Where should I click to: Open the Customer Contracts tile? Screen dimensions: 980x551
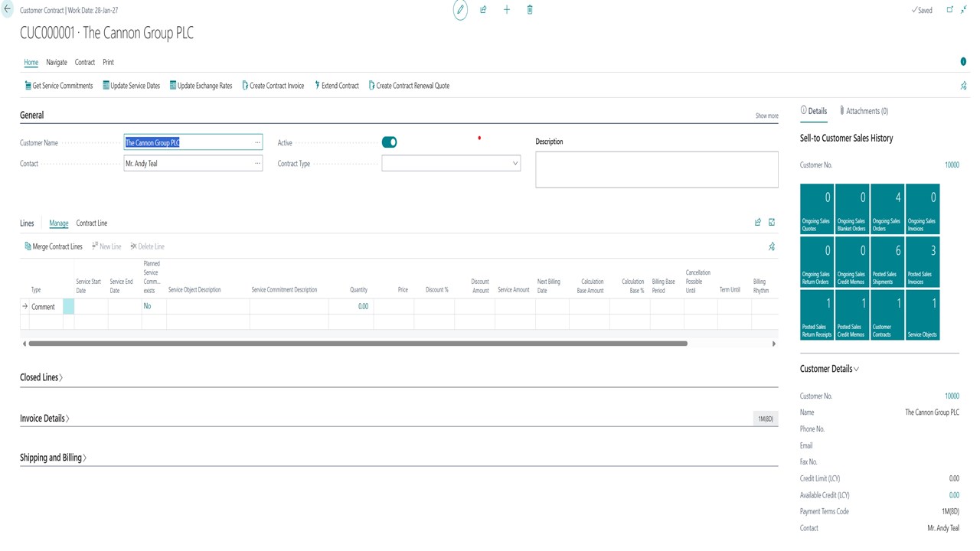[887, 315]
